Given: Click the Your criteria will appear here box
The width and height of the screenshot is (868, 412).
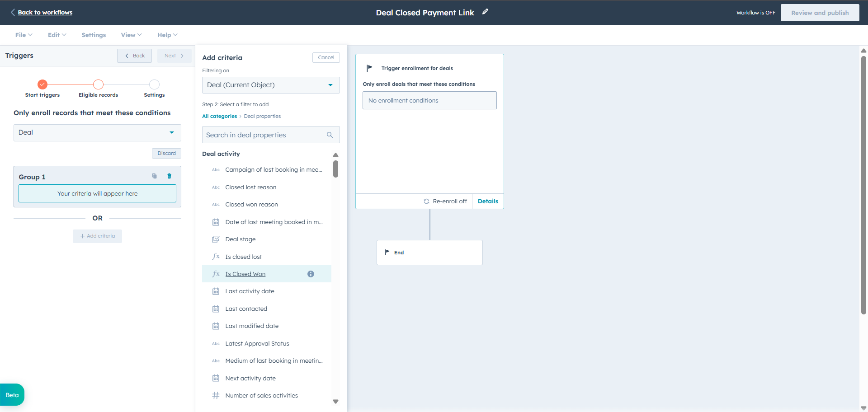Looking at the screenshot, I should (97, 193).
